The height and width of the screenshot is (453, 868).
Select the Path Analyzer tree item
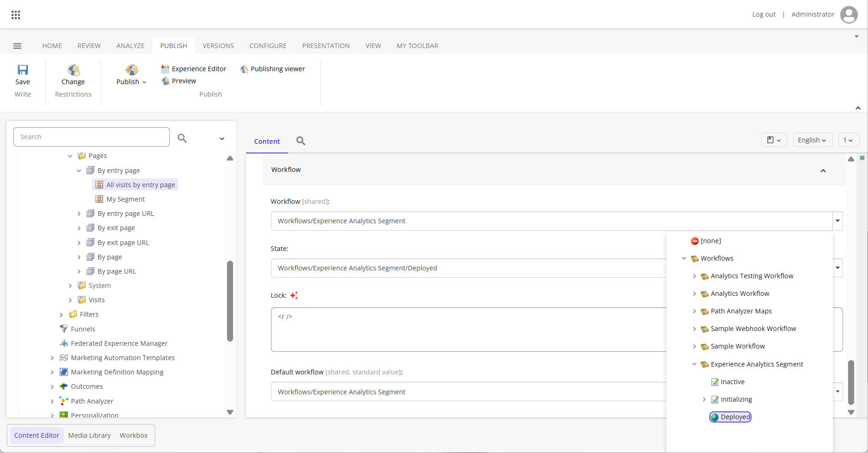point(87,401)
